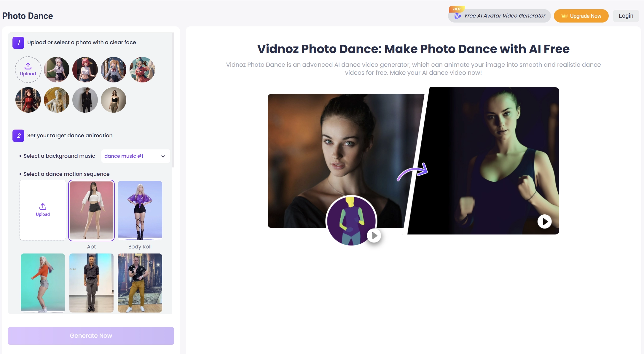The width and height of the screenshot is (644, 354).
Task: Click the crown icon on Upgrade Now
Action: pyautogui.click(x=564, y=16)
